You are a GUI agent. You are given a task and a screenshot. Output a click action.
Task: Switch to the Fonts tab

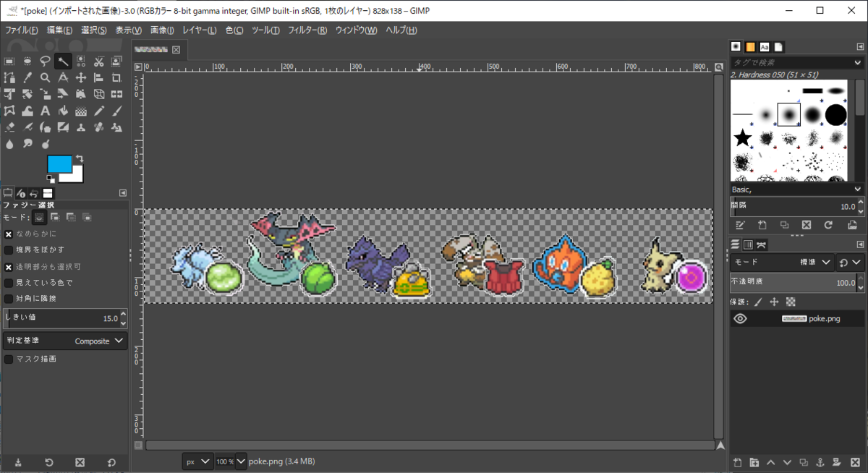coord(765,47)
